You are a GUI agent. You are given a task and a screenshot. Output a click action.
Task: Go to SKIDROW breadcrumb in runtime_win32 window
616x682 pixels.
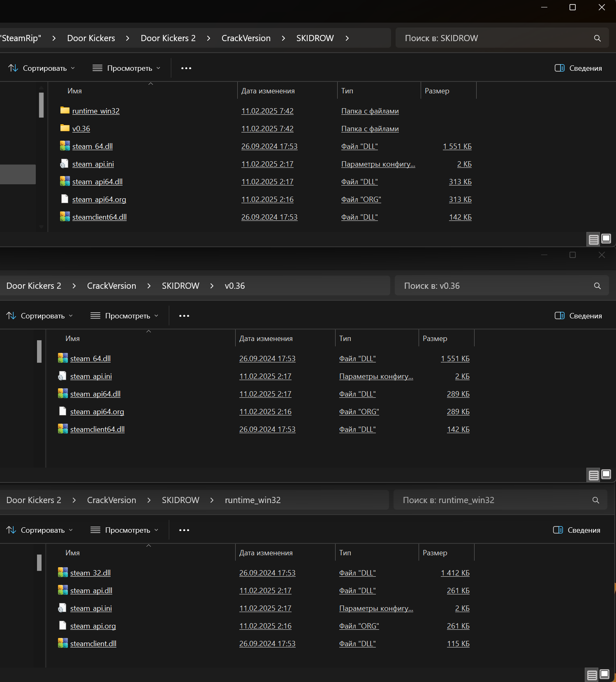click(181, 500)
